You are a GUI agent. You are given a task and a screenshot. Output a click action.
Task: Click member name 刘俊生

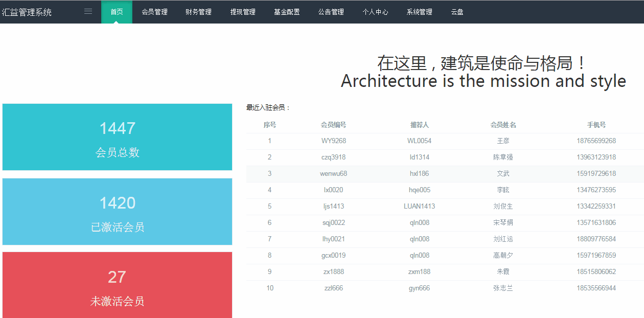503,207
